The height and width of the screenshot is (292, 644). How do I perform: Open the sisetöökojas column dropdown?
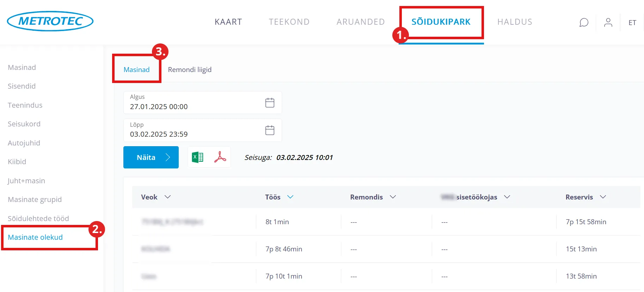tap(507, 197)
